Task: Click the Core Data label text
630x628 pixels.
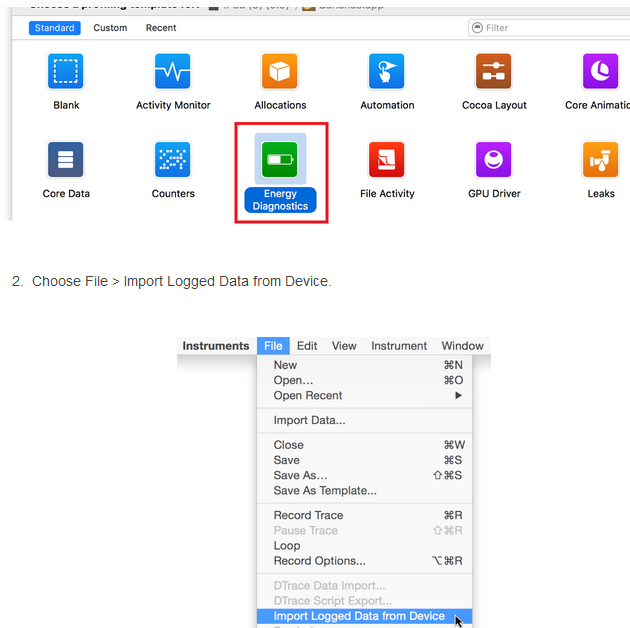Action: [x=66, y=194]
